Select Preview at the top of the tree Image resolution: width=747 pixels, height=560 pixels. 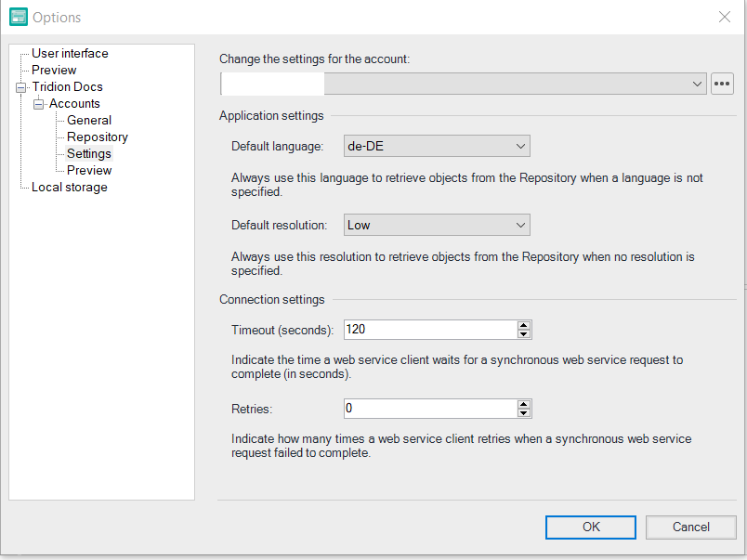click(x=53, y=70)
